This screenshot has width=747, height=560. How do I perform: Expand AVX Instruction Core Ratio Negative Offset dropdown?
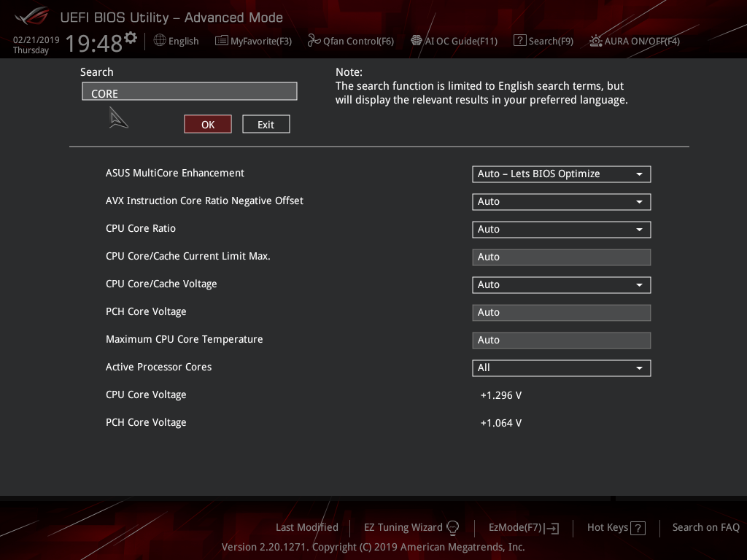(561, 201)
